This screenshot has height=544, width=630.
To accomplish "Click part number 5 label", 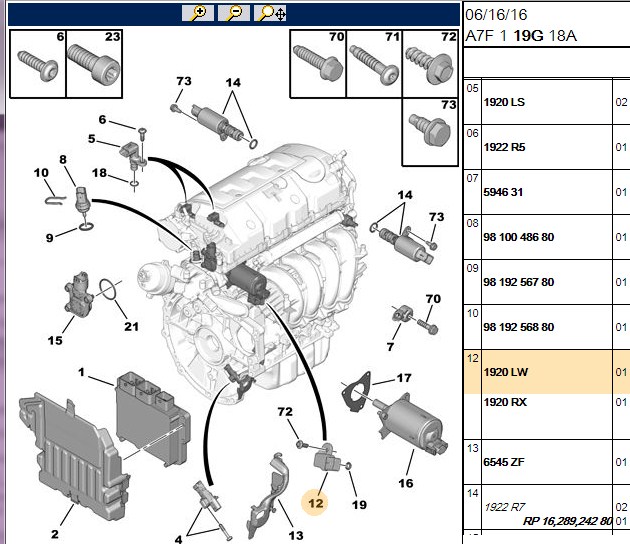I will tap(92, 139).
